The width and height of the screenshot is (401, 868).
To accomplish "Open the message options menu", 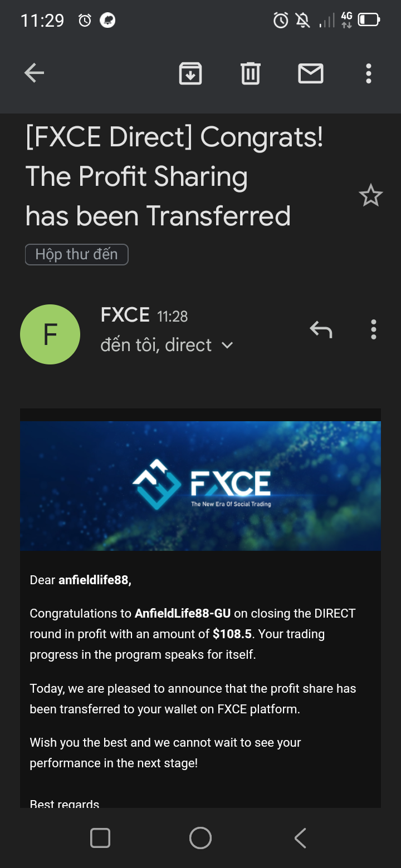I will point(373,330).
